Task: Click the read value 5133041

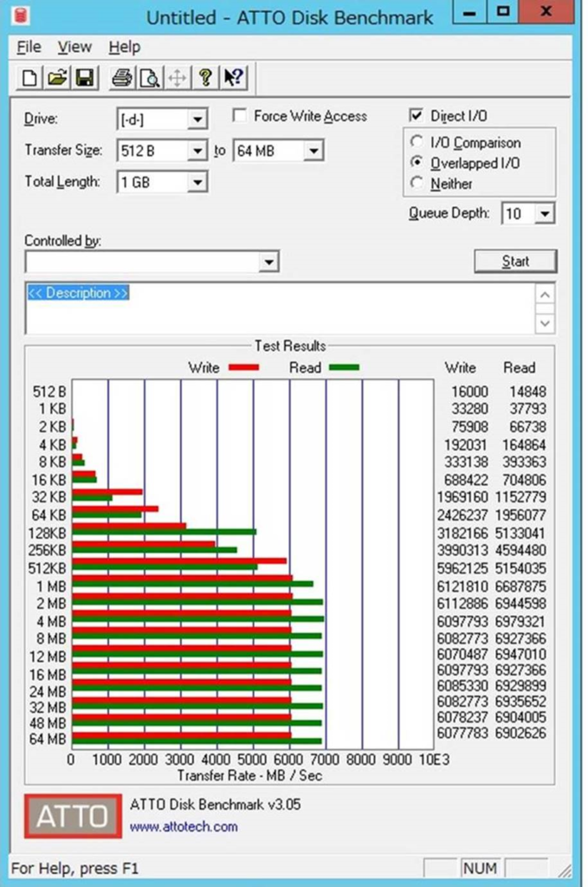Action: tap(520, 534)
